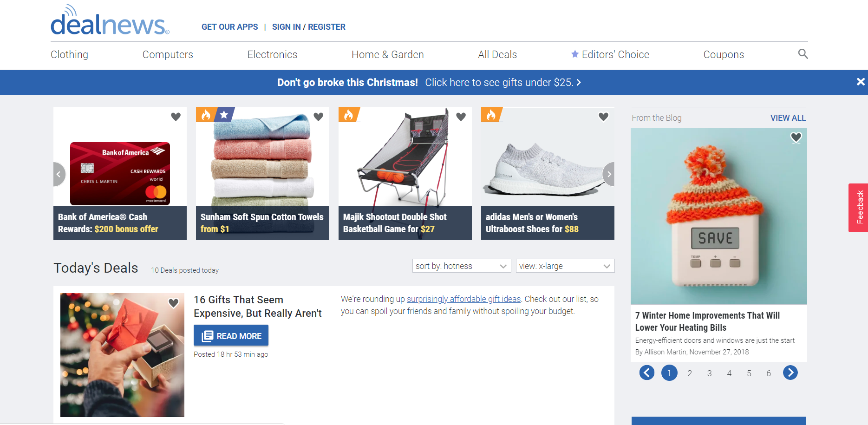Open the search magnifier icon
The width and height of the screenshot is (868, 425).
(803, 54)
